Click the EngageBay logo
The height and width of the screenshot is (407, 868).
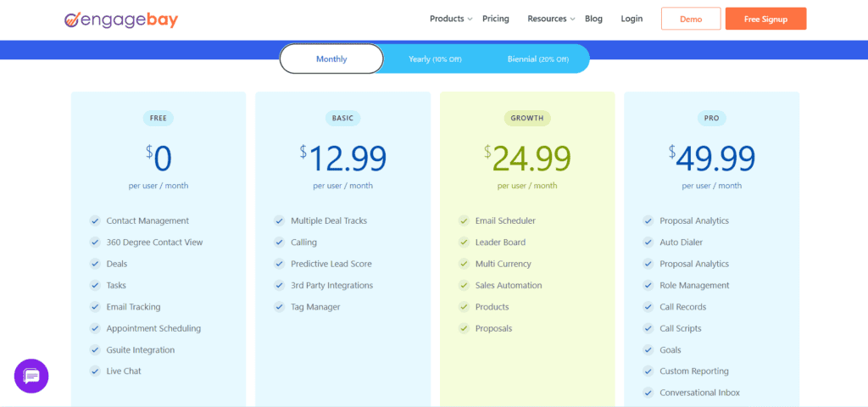click(x=121, y=19)
